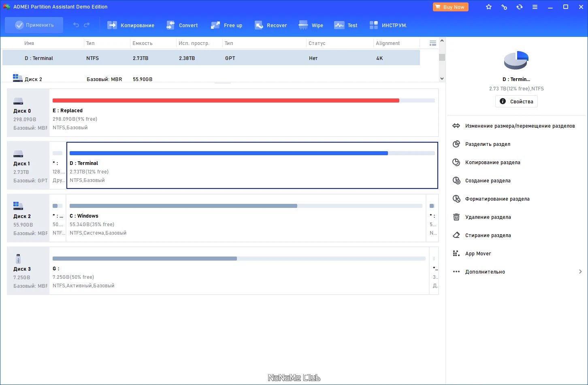Image resolution: width=588 pixels, height=385 pixels.
Task: Click the redo arrow in the toolbar
Action: (x=87, y=25)
